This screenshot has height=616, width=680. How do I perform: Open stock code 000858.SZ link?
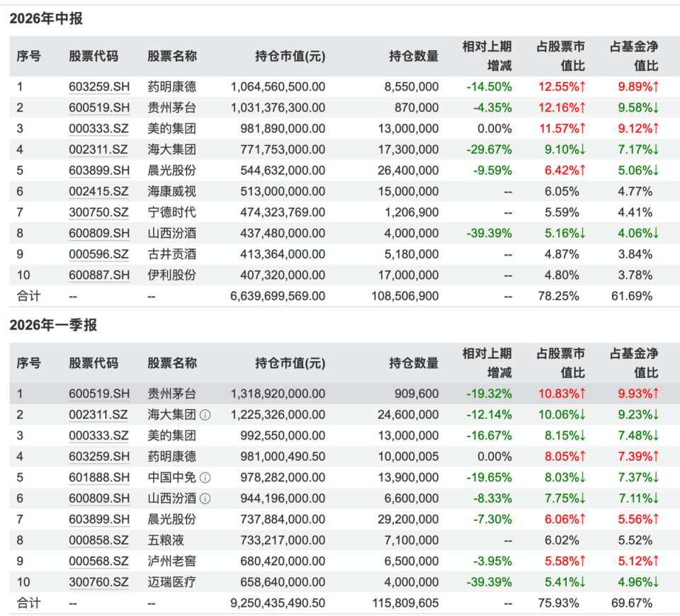pyautogui.click(x=98, y=540)
